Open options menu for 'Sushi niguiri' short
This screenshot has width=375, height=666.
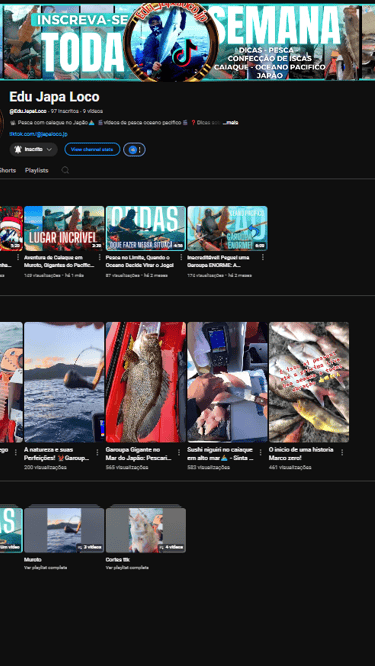260,453
